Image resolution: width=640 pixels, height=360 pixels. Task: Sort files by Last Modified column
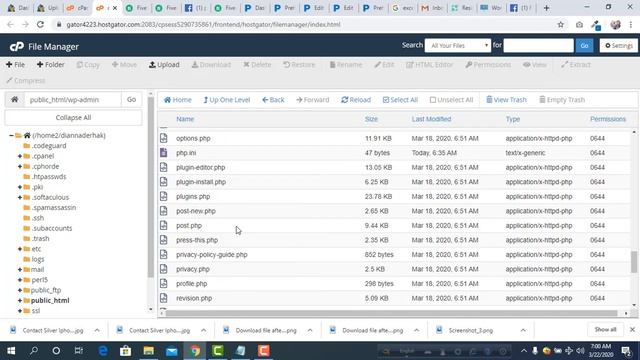[431, 119]
